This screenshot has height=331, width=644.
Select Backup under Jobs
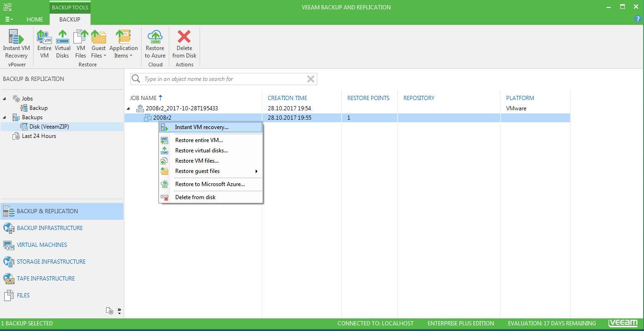[x=38, y=108]
